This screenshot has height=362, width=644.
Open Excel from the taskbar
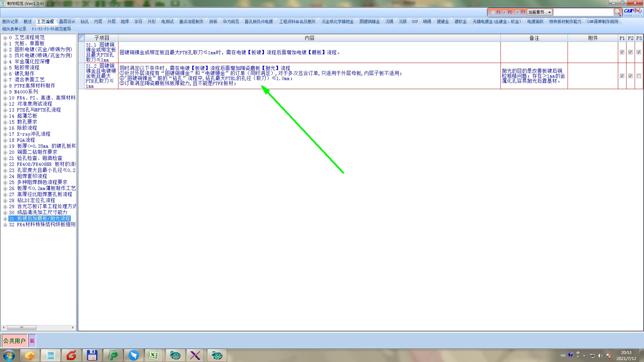(x=154, y=355)
